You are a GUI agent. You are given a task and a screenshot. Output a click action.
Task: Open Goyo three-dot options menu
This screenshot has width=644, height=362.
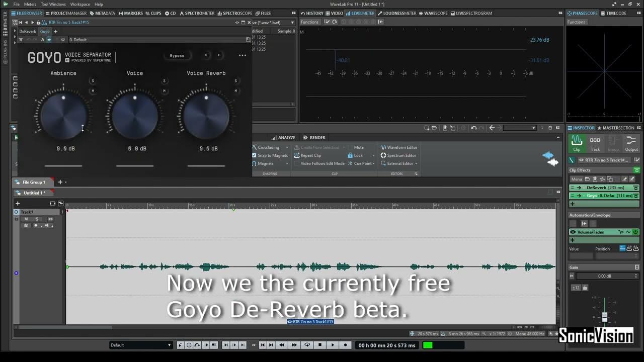click(243, 55)
